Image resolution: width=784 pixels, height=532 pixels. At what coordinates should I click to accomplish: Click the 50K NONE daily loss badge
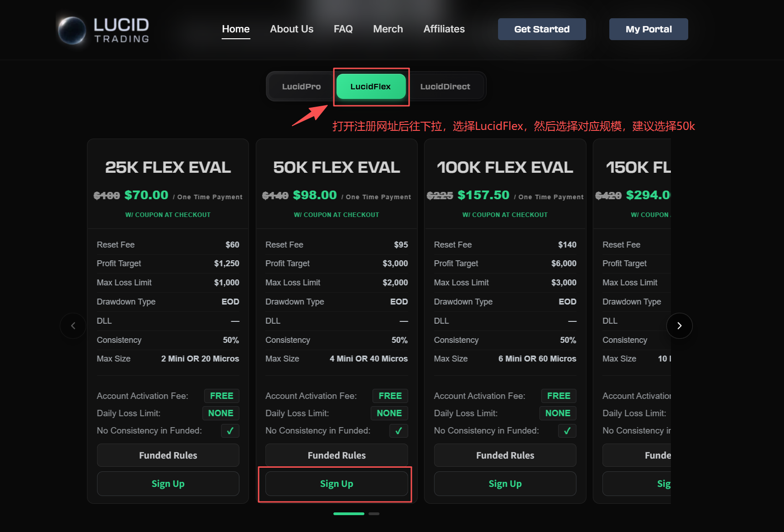pyautogui.click(x=389, y=413)
